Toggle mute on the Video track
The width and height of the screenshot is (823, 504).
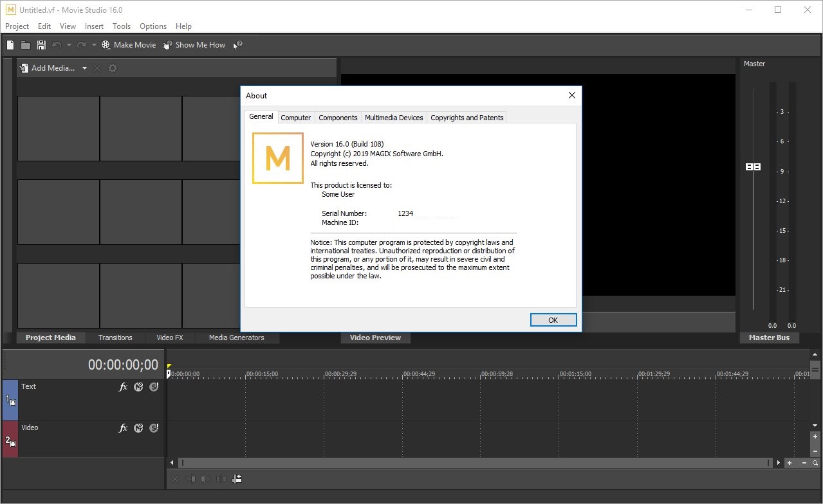tap(138, 428)
